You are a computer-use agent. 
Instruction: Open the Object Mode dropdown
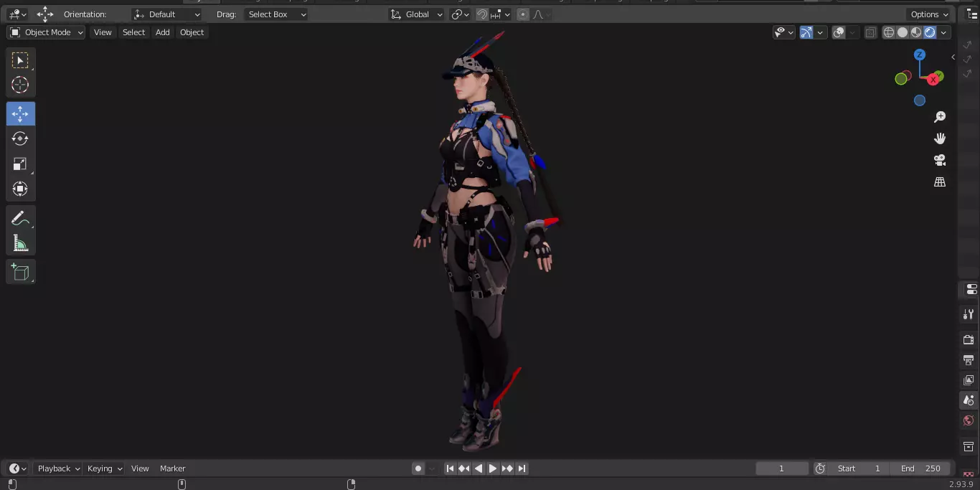coord(46,32)
